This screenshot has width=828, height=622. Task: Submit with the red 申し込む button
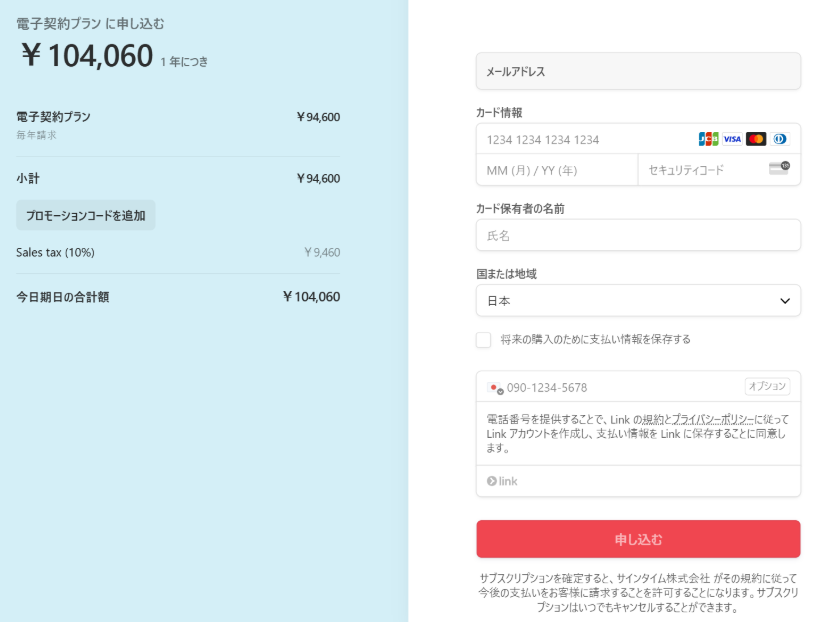pos(638,539)
